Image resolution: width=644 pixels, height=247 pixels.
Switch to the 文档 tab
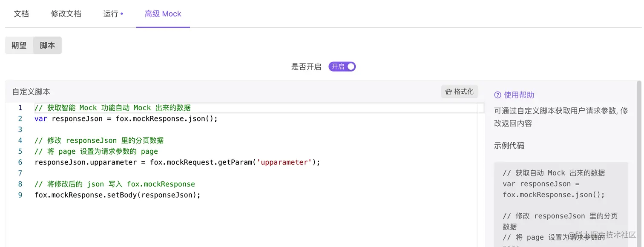21,13
